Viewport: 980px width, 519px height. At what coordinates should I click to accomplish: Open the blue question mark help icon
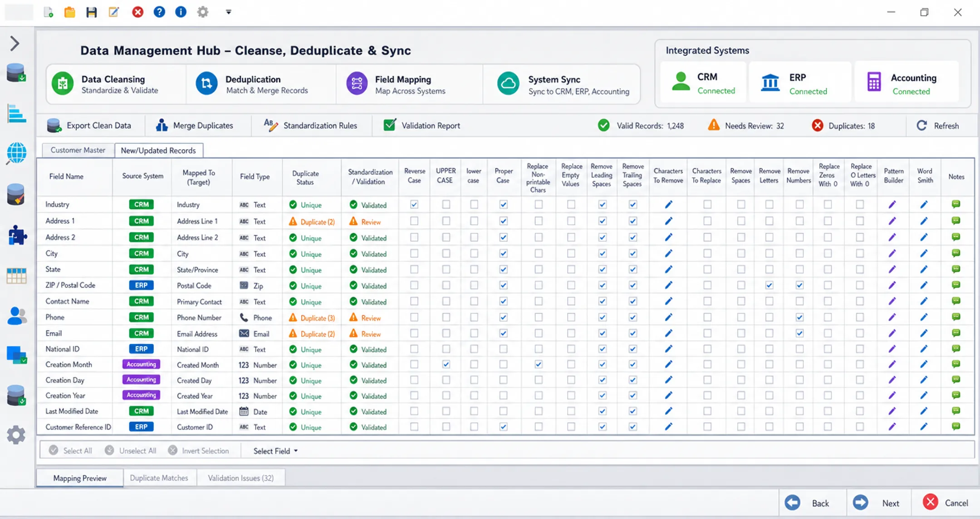[159, 12]
